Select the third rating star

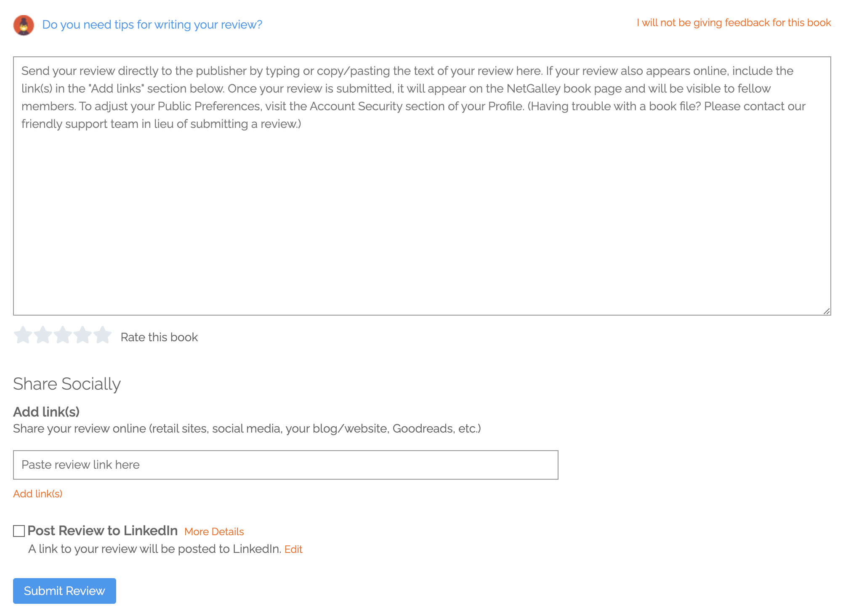point(63,335)
